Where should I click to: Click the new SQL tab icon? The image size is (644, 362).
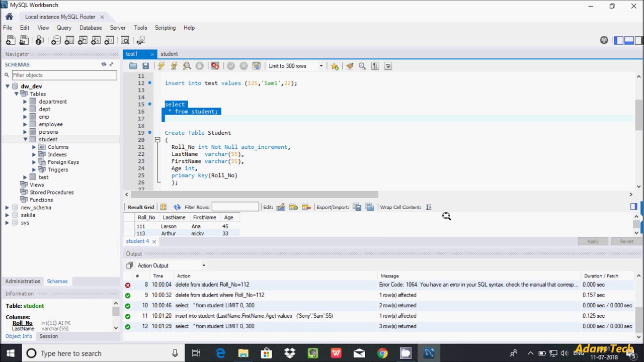pos(11,41)
